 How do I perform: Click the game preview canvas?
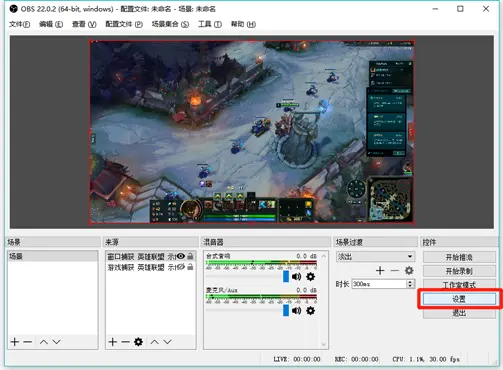pos(252,132)
